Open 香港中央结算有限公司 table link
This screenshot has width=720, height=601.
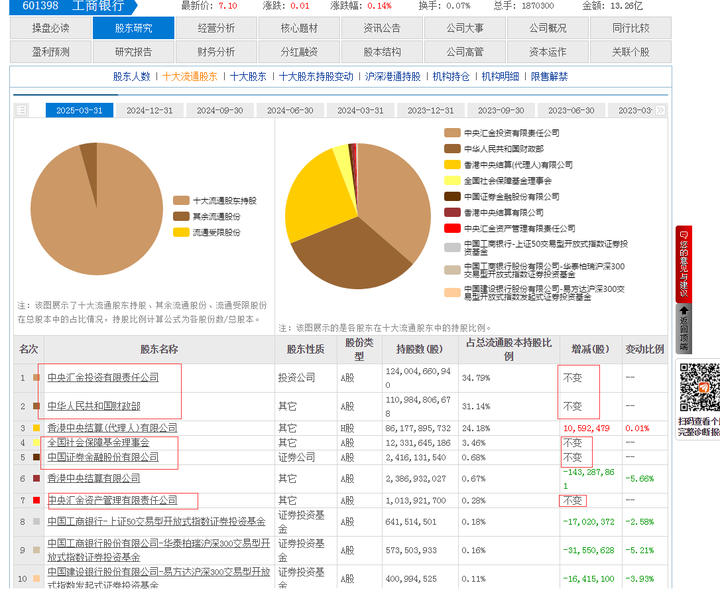click(94, 478)
